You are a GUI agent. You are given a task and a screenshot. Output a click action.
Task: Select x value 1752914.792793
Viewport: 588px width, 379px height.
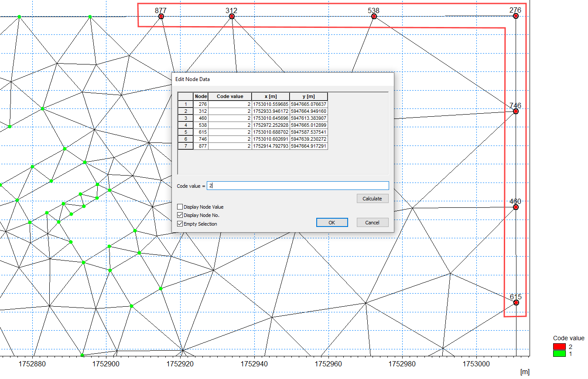[270, 146]
